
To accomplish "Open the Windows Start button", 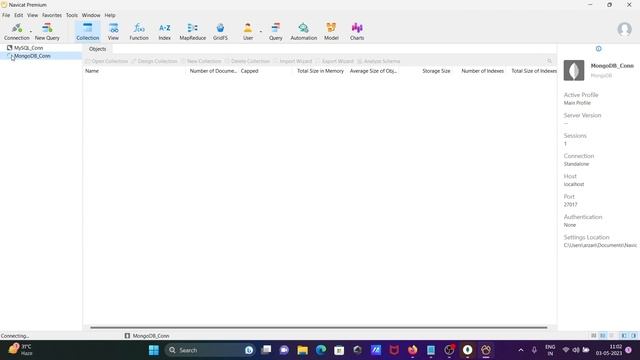I will tap(154, 350).
